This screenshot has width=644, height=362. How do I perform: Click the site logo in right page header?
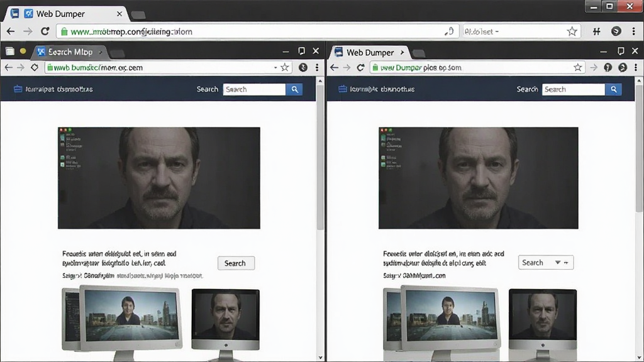tap(376, 89)
